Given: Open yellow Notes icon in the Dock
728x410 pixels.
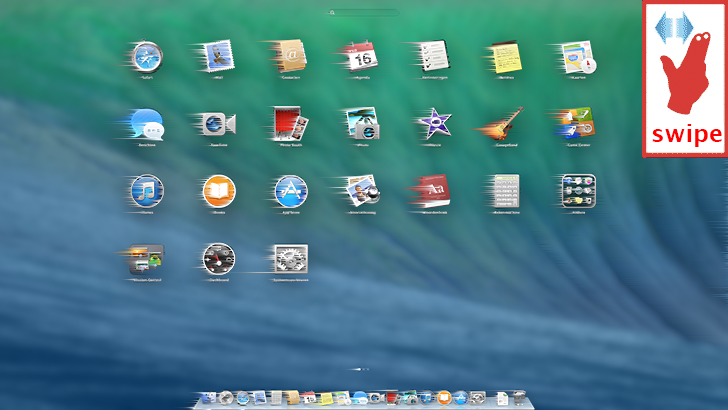Looking at the screenshot, I should [x=326, y=398].
